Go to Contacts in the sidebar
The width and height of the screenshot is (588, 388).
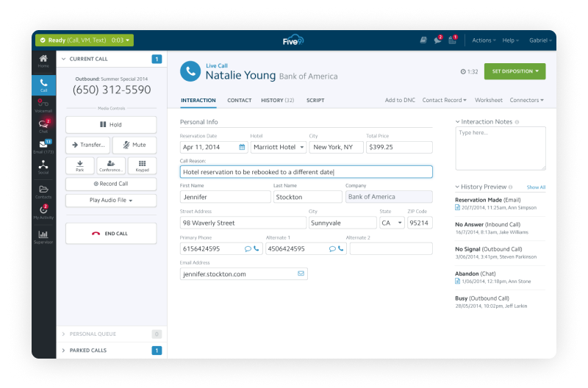[x=43, y=191]
